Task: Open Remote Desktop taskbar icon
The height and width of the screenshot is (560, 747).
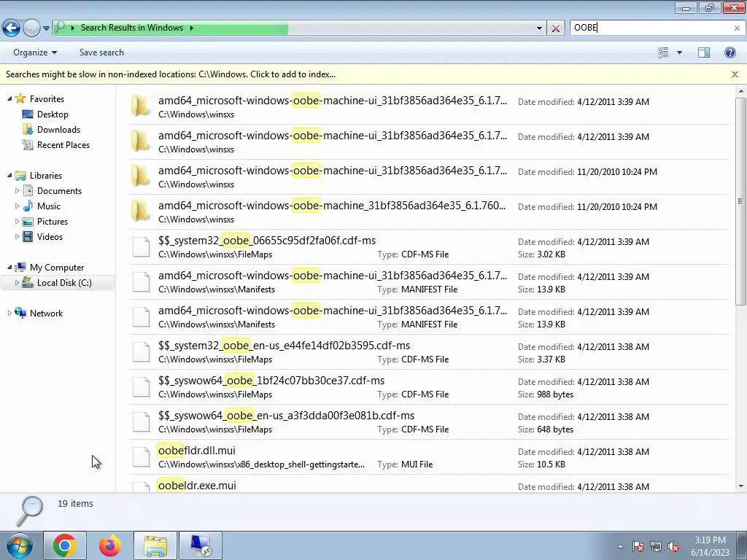Action: click(201, 545)
